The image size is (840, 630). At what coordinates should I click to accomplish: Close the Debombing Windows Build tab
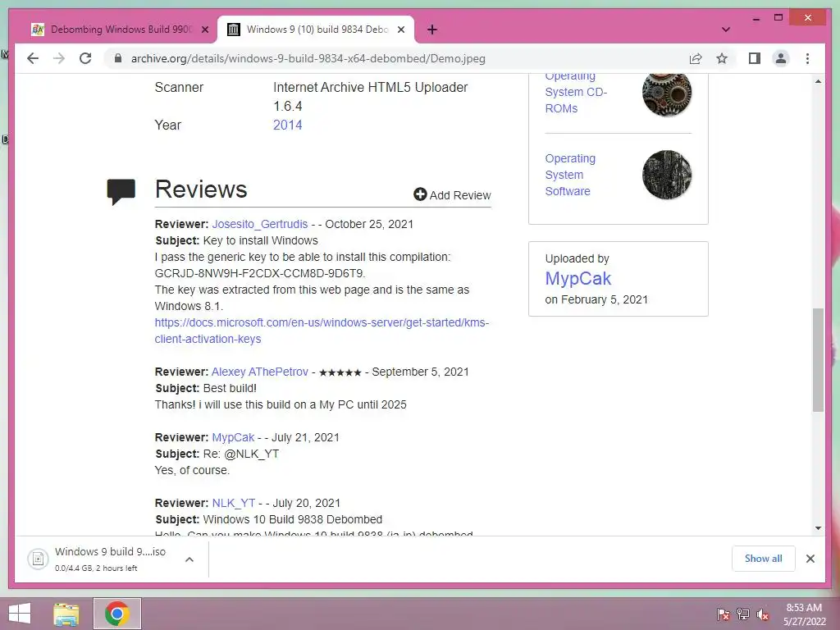point(204,30)
